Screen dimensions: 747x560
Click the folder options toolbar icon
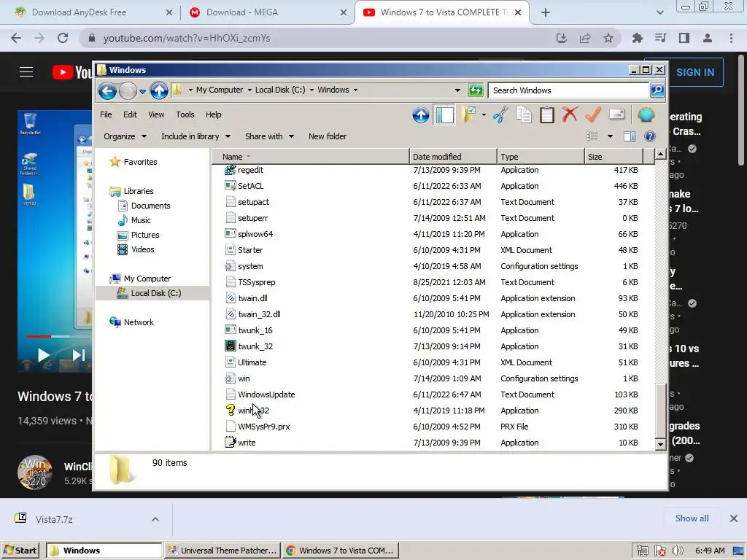coord(468,114)
